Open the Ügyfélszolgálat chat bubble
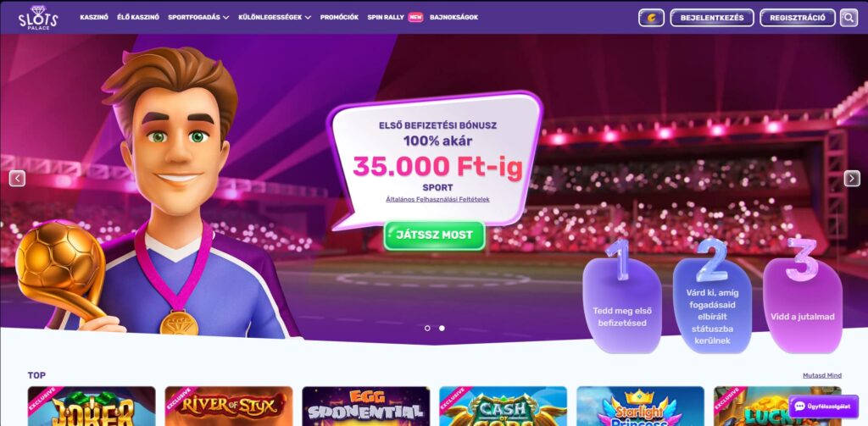 click(823, 406)
